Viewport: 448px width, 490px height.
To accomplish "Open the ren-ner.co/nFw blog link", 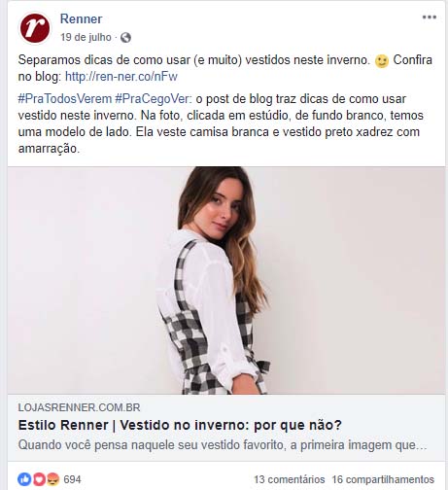I will click(121, 77).
